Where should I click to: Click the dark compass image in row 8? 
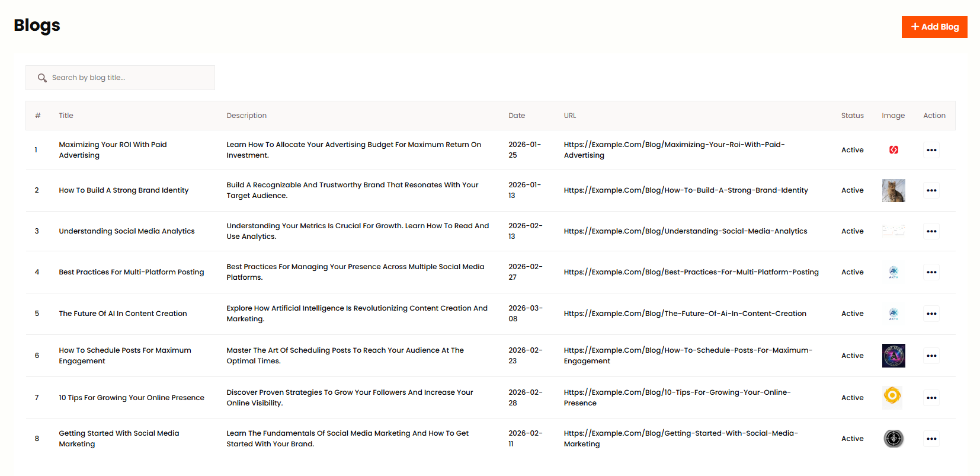click(893, 438)
